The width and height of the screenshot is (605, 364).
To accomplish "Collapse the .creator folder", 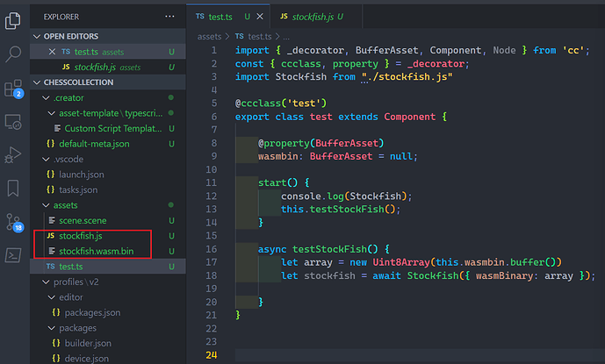I will (46, 98).
